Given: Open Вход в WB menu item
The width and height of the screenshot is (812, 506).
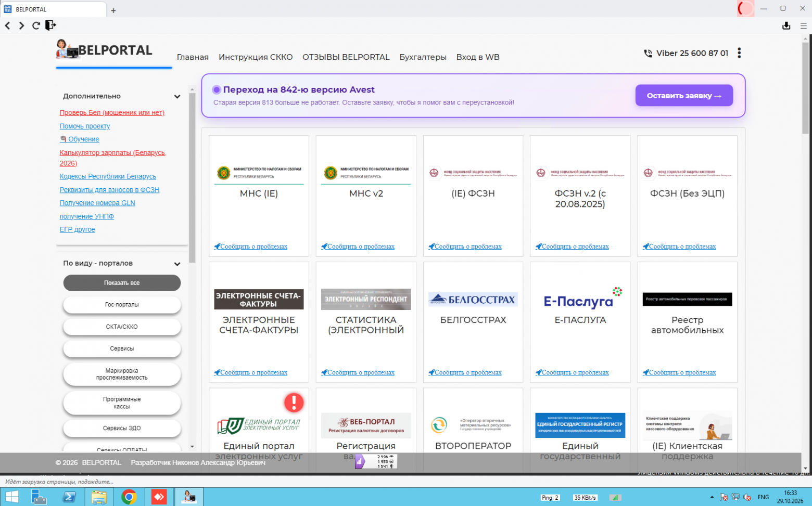Looking at the screenshot, I should point(478,57).
